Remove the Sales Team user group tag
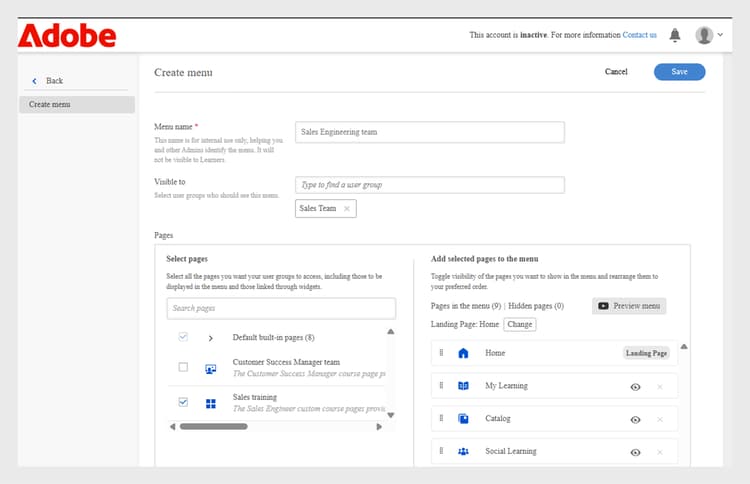 [x=347, y=209]
